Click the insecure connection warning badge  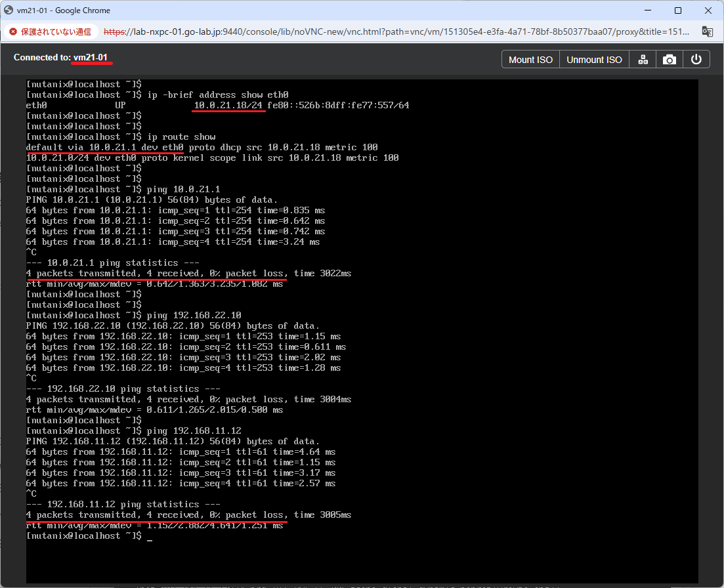click(x=51, y=31)
